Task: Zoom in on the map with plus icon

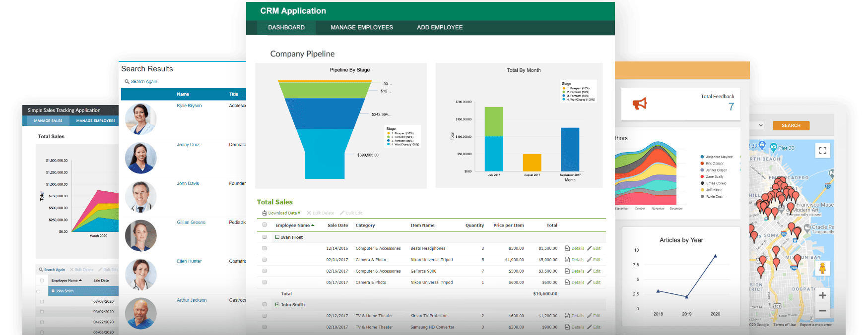Action: [x=822, y=295]
